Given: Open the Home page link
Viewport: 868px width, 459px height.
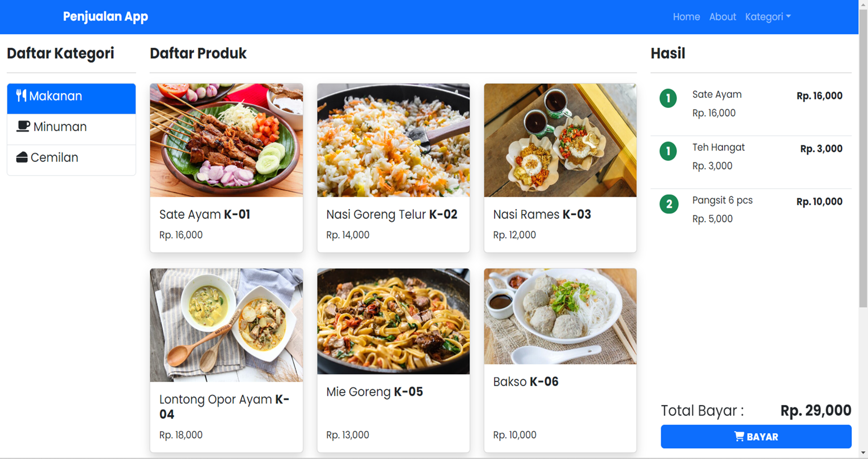Looking at the screenshot, I should pyautogui.click(x=686, y=17).
